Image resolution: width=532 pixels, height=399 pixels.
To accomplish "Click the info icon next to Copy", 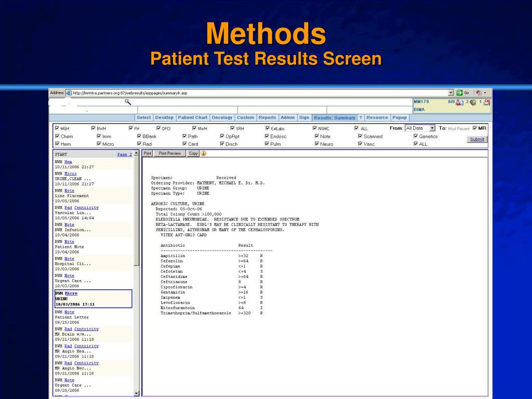I will 204,153.
